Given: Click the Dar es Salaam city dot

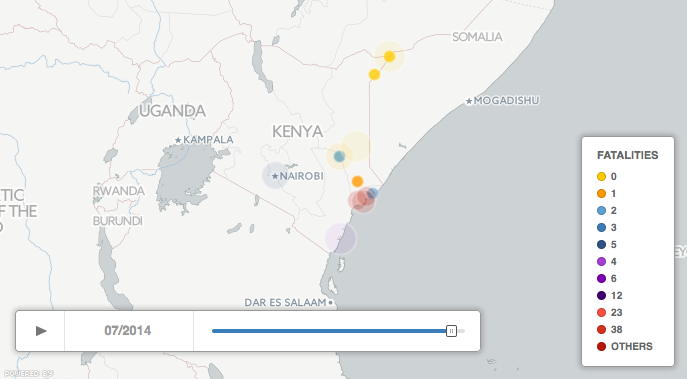Looking at the screenshot, I should (x=330, y=303).
